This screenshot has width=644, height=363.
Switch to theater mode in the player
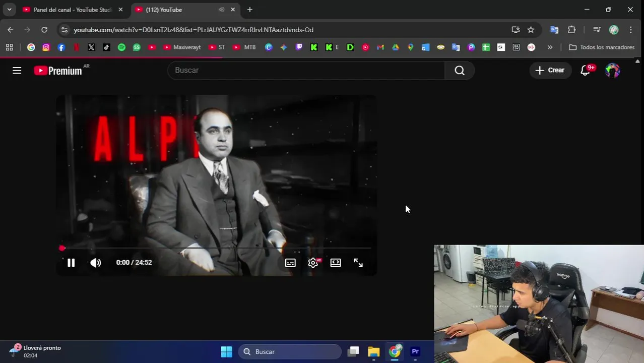tap(336, 263)
